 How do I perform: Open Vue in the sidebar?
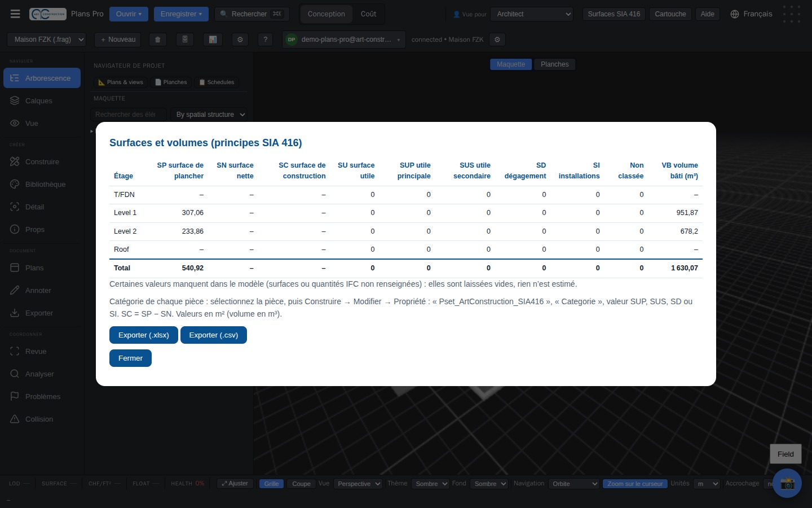pyautogui.click(x=42, y=124)
